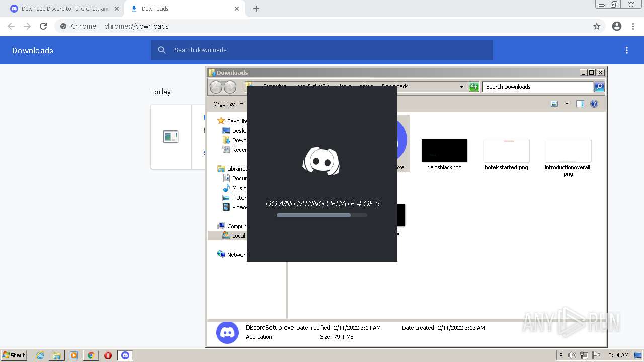This screenshot has width=644, height=362.
Task: Open the Organize menu
Action: coord(228,104)
